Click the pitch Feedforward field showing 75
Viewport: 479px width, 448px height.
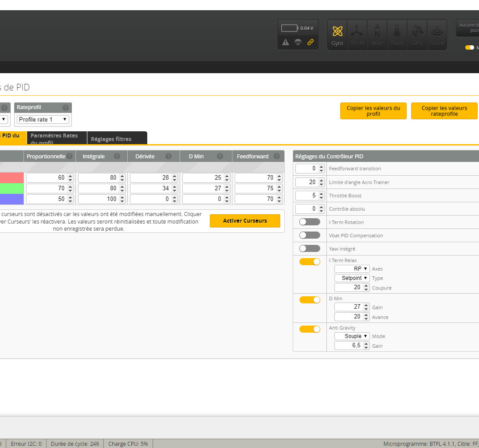[x=259, y=188]
